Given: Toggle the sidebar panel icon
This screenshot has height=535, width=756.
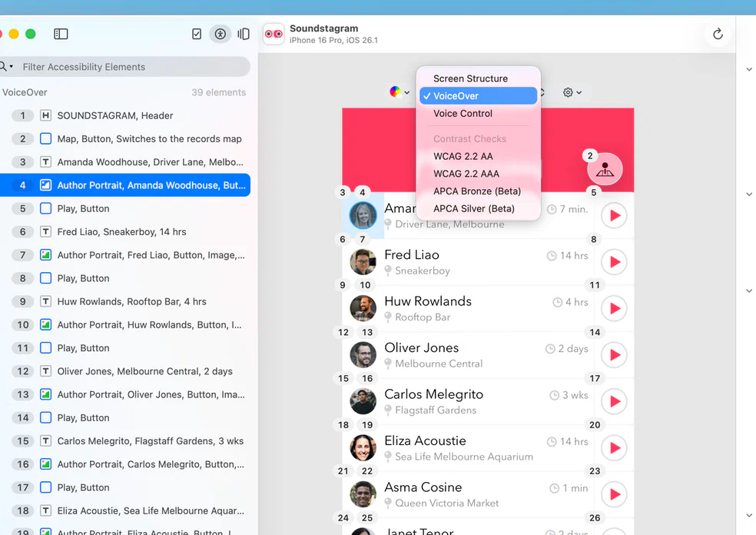Looking at the screenshot, I should pos(61,34).
